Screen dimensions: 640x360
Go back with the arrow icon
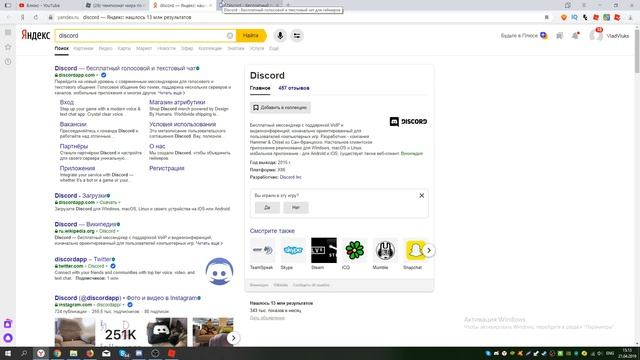click(9, 18)
